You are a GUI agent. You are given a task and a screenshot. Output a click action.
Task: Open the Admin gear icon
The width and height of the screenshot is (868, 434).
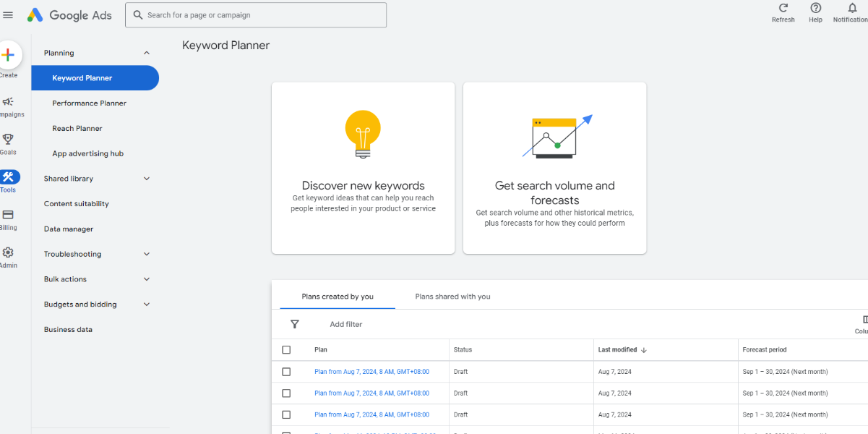click(8, 252)
